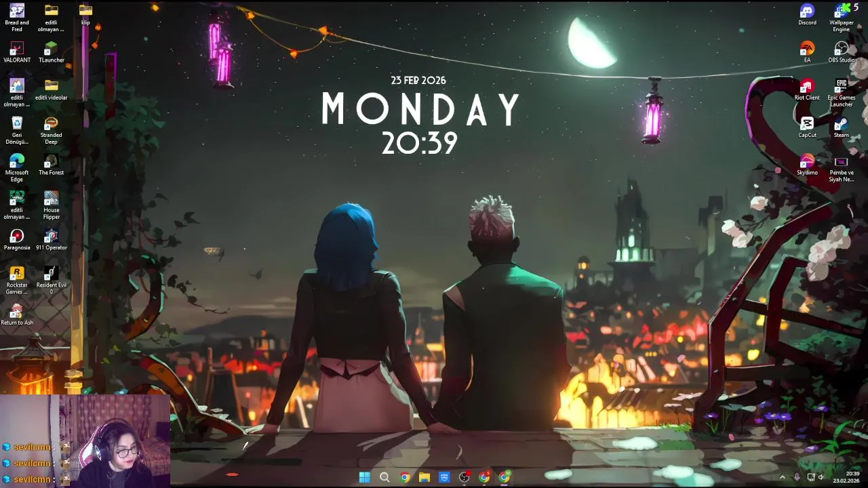Switch to Chrome with green M badge
This screenshot has width=868, height=488.
(505, 477)
